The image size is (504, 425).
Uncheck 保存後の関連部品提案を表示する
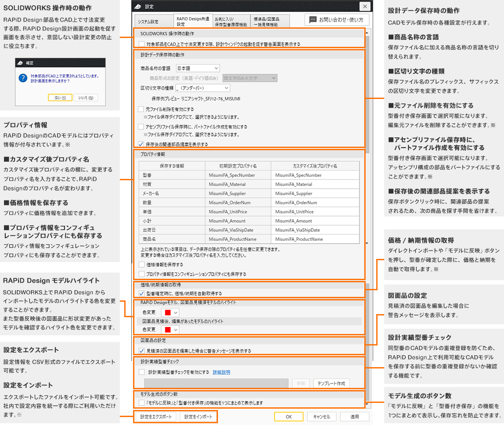[141, 144]
